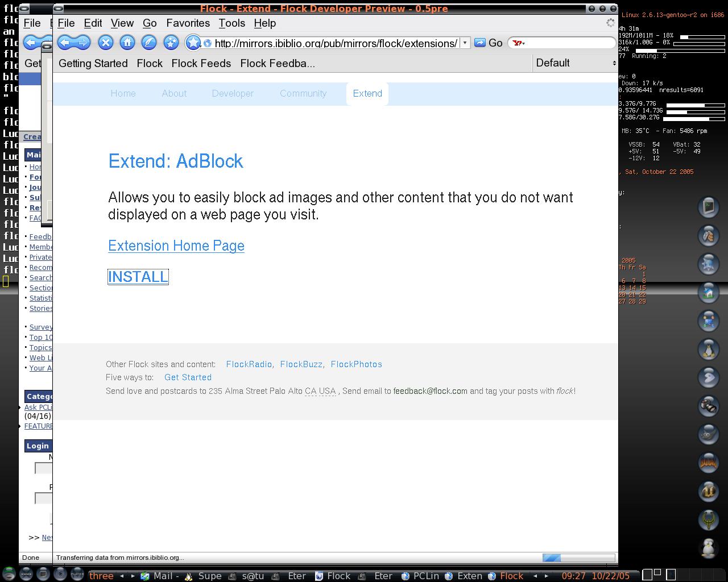Visit the FlockBuzz link
728x582 pixels.
[301, 364]
